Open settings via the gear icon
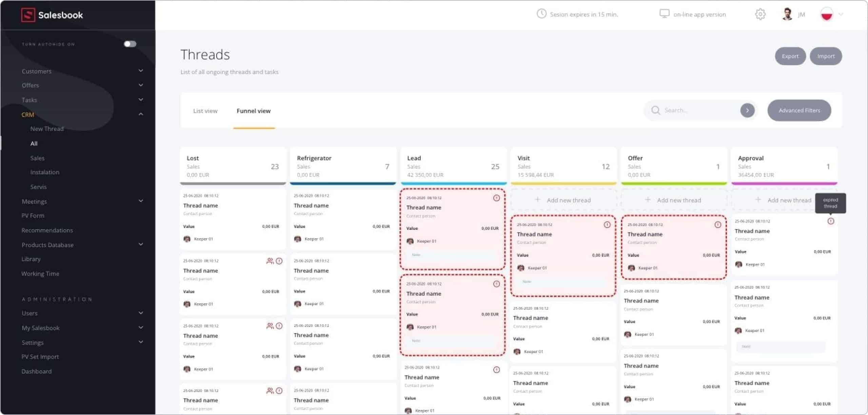 coord(760,14)
